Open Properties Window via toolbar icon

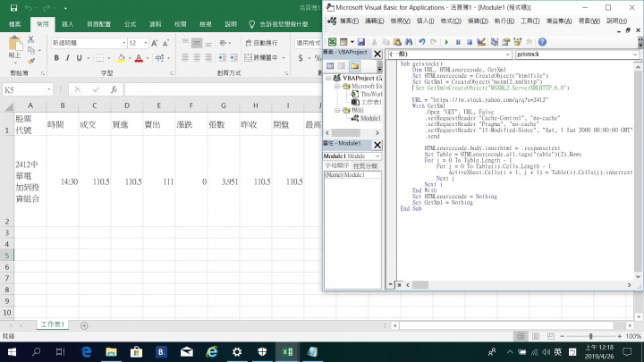(506, 42)
